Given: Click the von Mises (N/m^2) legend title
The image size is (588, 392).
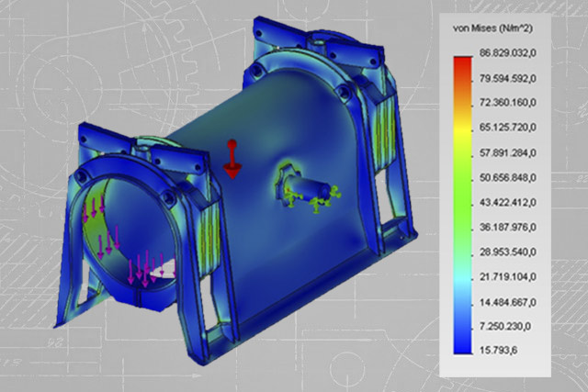Looking at the screenshot, I should tap(492, 28).
